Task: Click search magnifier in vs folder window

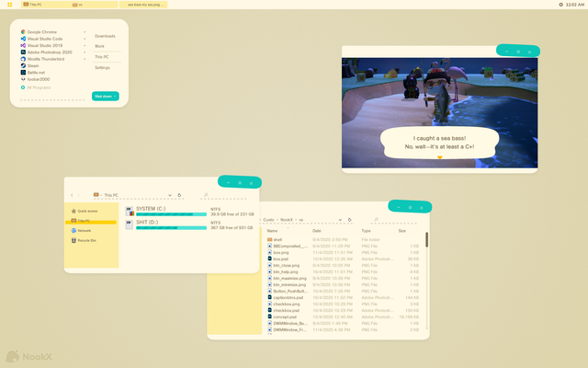Action: point(376,220)
